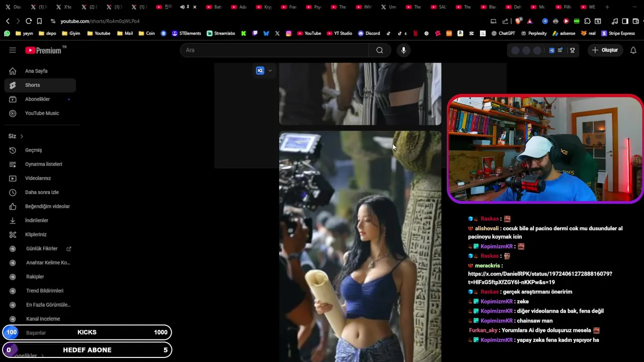Toggle the browser sidebar panel icon
The width and height of the screenshot is (644, 362).
625,21
